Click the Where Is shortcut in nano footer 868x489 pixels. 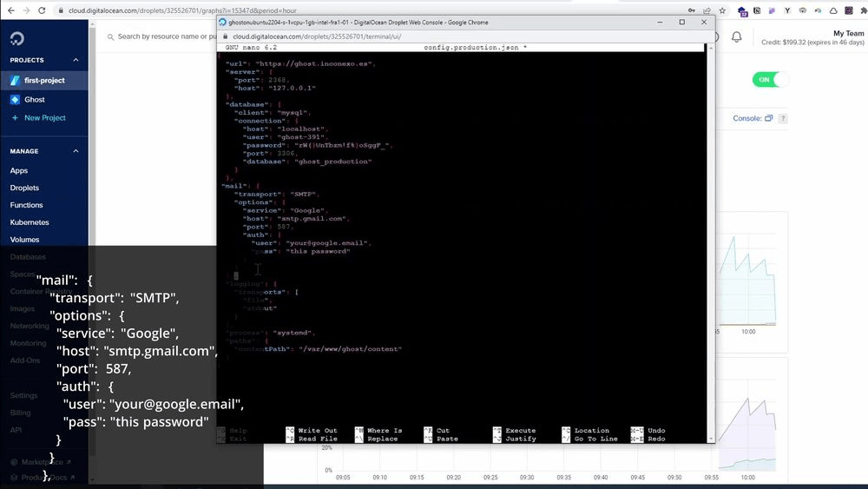(378, 430)
